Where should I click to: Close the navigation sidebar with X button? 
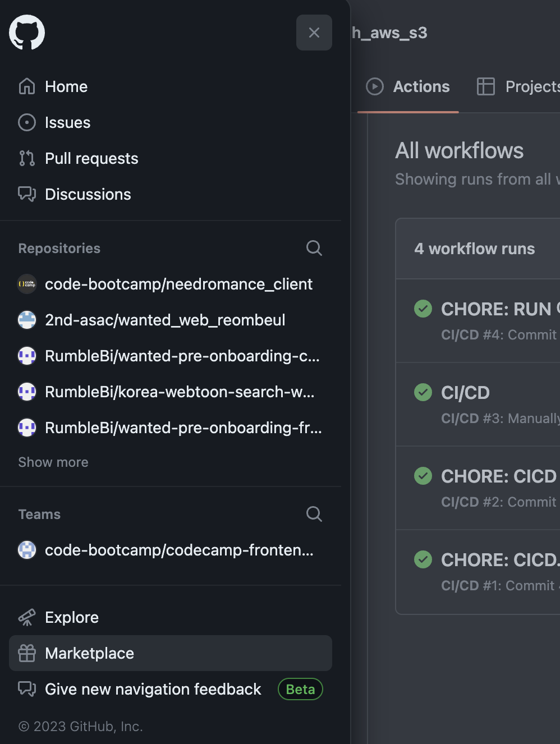tap(314, 33)
